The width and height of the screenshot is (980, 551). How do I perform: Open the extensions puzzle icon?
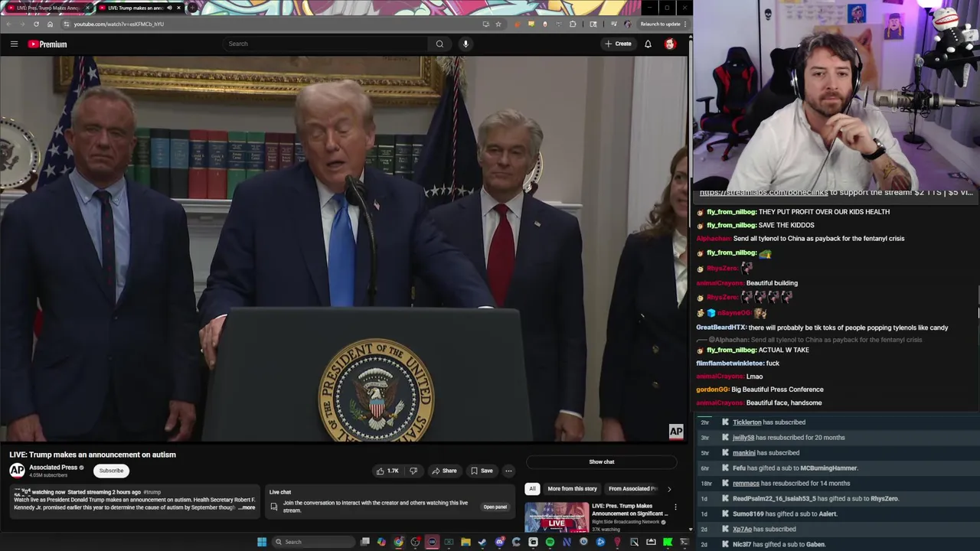(x=573, y=24)
